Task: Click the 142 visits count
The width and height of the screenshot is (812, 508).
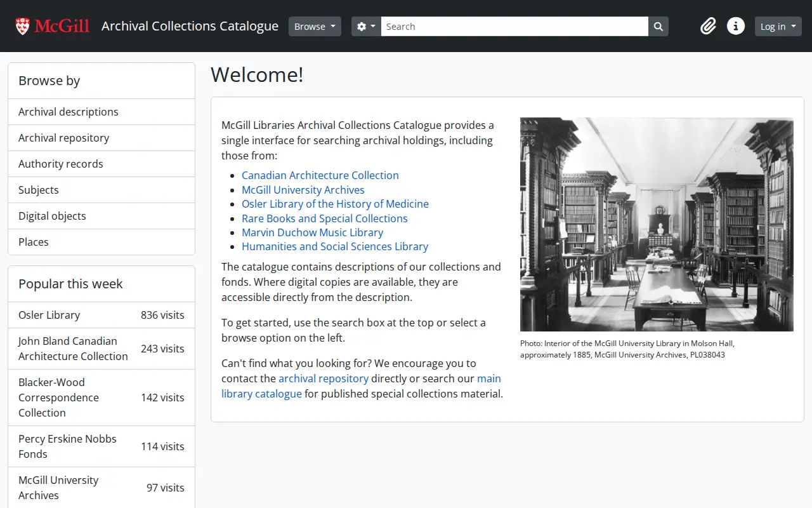Action: click(162, 398)
